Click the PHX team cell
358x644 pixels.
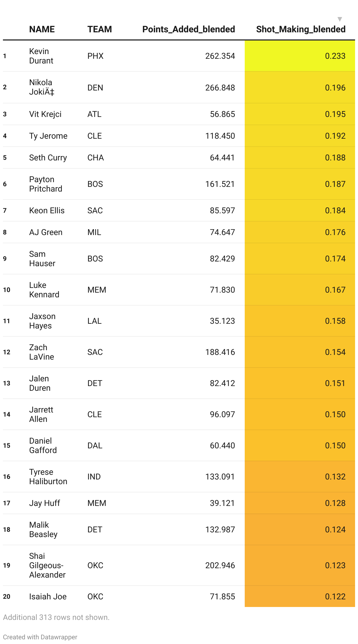click(95, 56)
